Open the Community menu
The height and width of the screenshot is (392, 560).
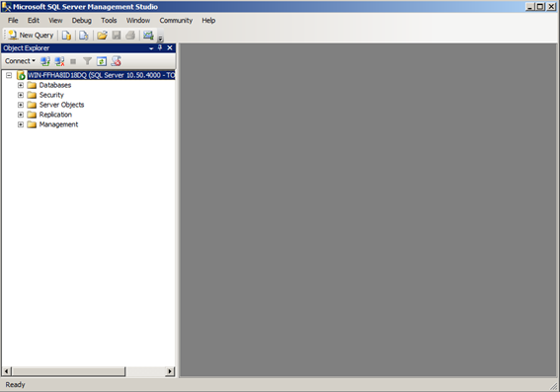(176, 21)
